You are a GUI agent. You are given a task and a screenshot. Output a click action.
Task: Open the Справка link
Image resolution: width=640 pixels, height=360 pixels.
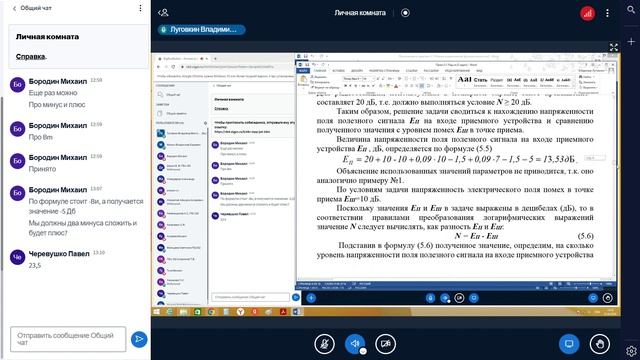[x=31, y=56]
